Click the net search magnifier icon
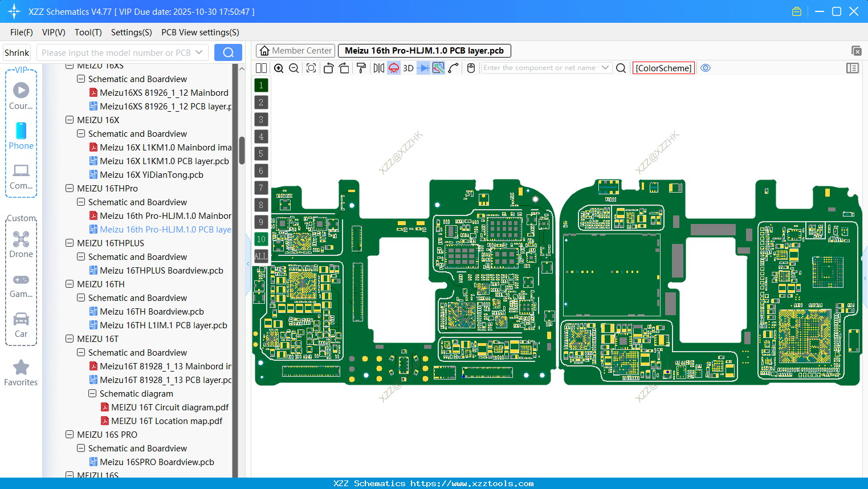 point(621,68)
